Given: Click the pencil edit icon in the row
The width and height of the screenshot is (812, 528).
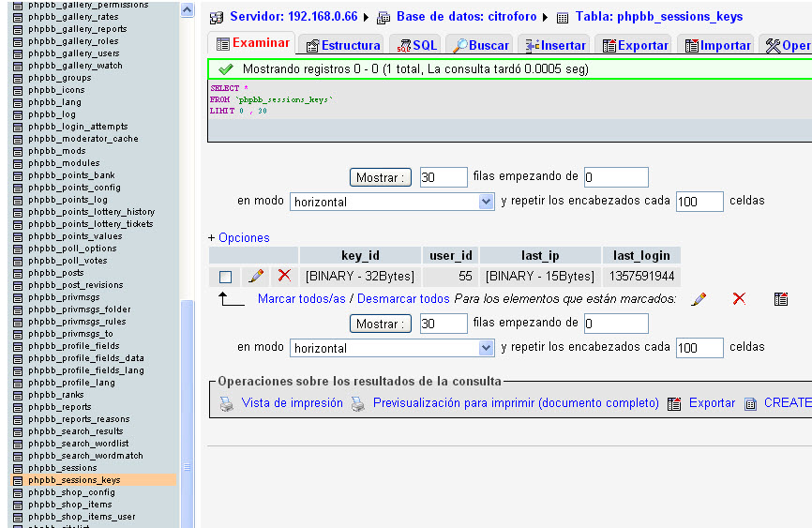Looking at the screenshot, I should [x=255, y=277].
